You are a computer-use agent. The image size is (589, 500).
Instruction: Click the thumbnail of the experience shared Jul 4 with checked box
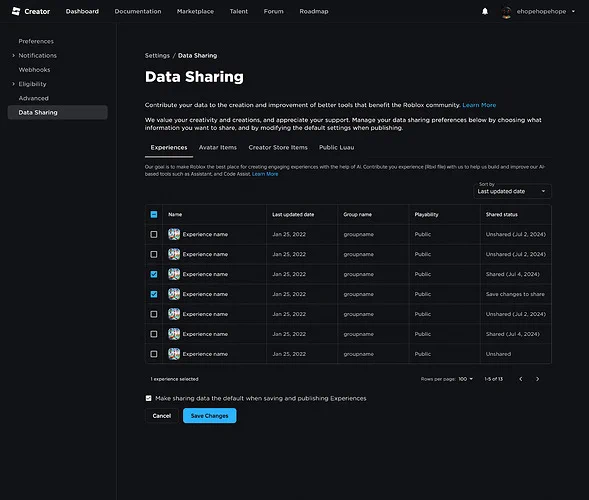[x=174, y=274]
